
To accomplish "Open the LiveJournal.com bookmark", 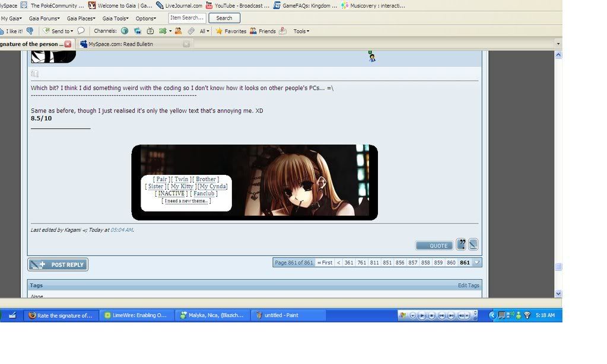I will [x=179, y=5].
